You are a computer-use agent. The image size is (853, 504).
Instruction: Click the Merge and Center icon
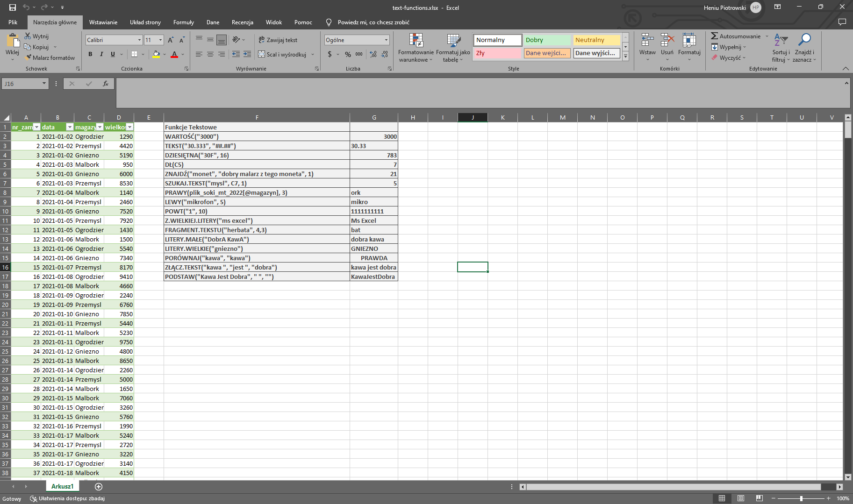click(262, 55)
